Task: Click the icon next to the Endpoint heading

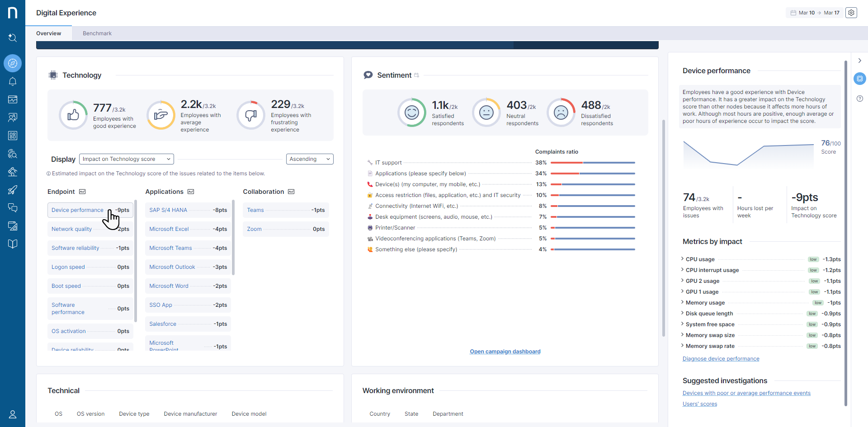Action: (82, 192)
